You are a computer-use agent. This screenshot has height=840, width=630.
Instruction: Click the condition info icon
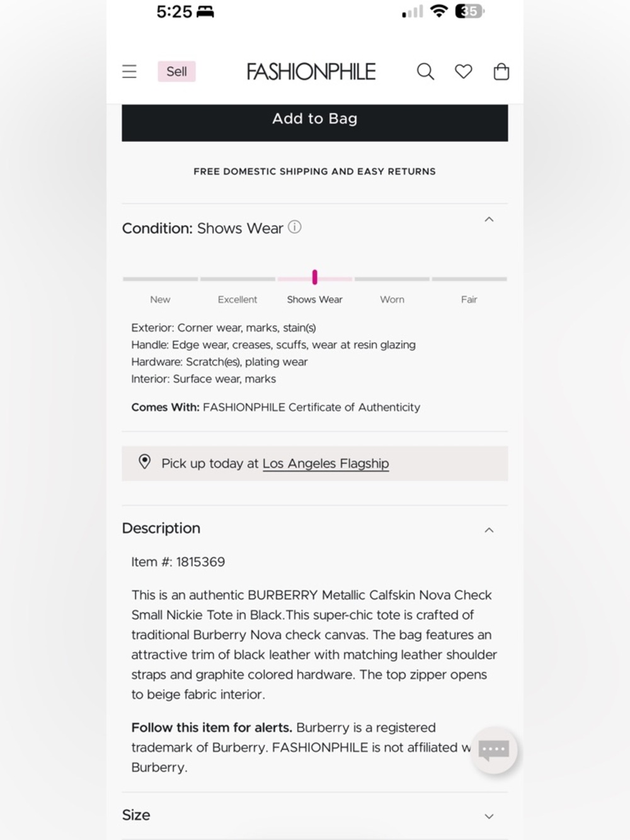click(295, 227)
